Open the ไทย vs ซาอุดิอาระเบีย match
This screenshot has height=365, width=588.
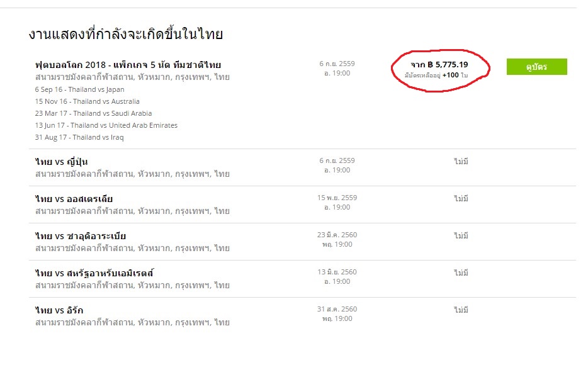point(81,236)
